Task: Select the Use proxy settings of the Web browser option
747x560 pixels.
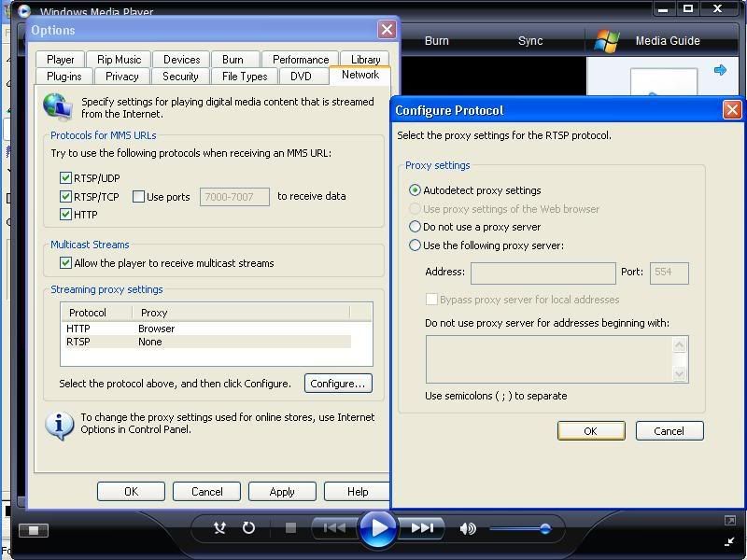Action: [x=415, y=208]
